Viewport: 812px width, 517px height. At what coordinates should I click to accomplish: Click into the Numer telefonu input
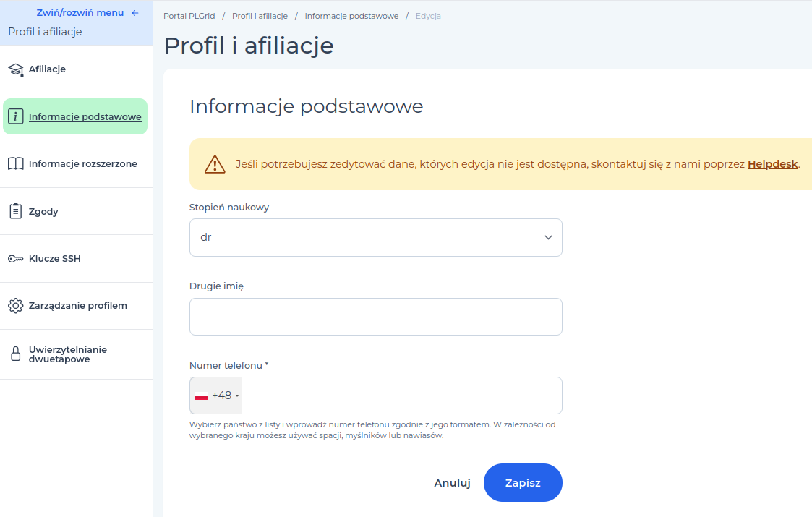401,396
